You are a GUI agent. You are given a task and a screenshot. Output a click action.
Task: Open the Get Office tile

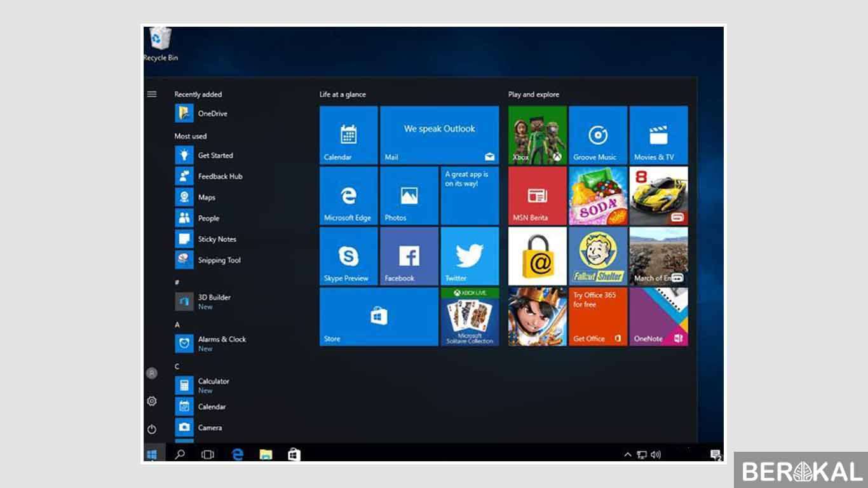pyautogui.click(x=598, y=316)
